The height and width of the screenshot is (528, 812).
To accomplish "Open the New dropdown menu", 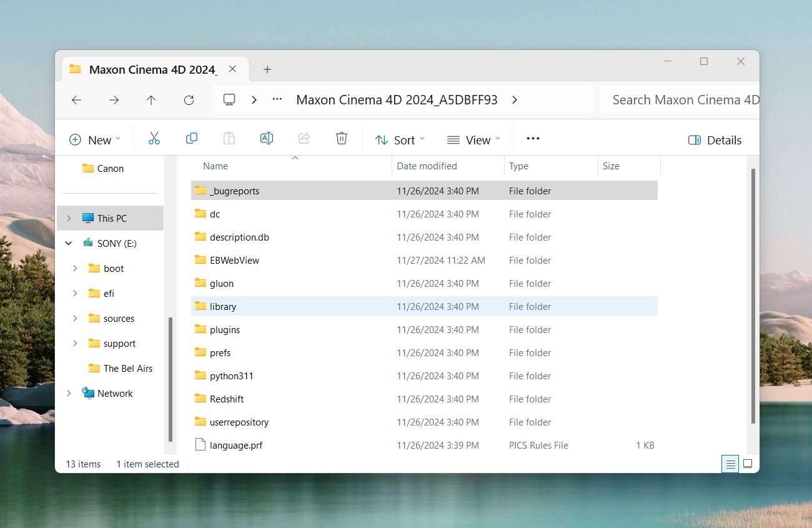I will click(95, 140).
